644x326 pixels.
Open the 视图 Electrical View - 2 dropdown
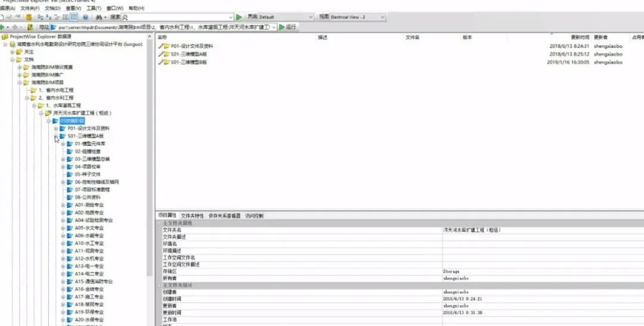tap(382, 17)
